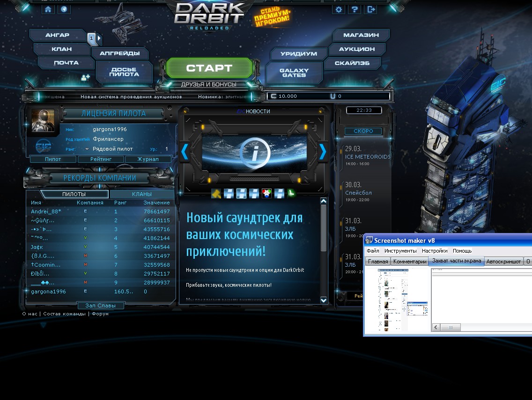Click the green СТАРТ button
The image size is (532, 400).
point(209,68)
